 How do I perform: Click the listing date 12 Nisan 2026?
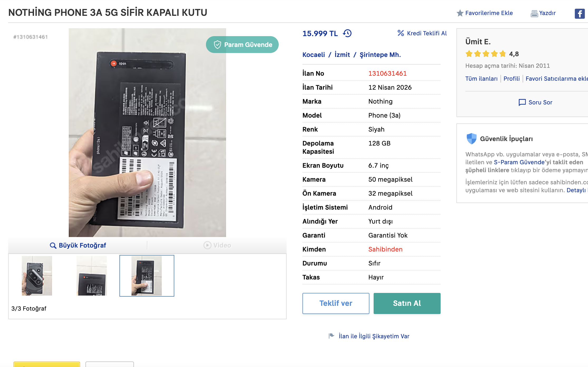(390, 87)
